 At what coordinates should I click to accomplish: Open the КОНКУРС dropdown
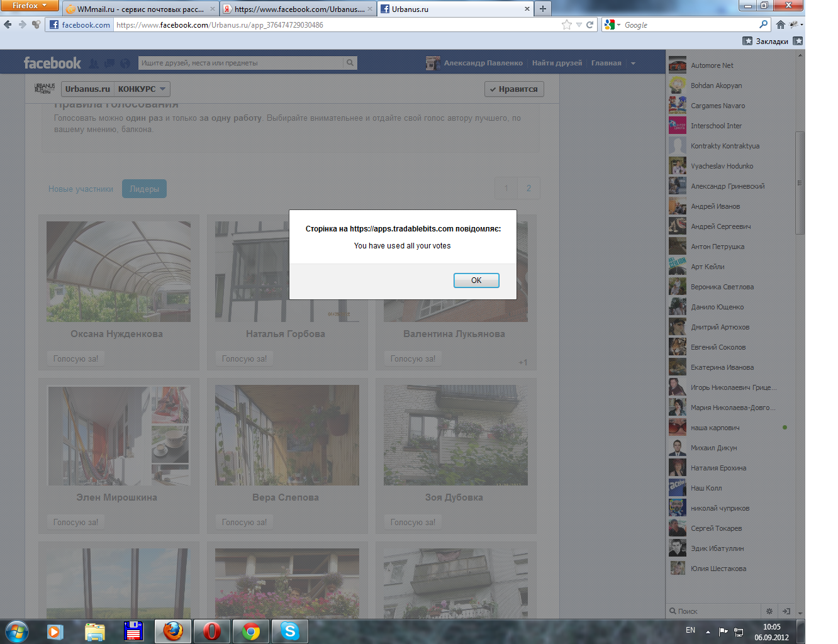coord(142,89)
